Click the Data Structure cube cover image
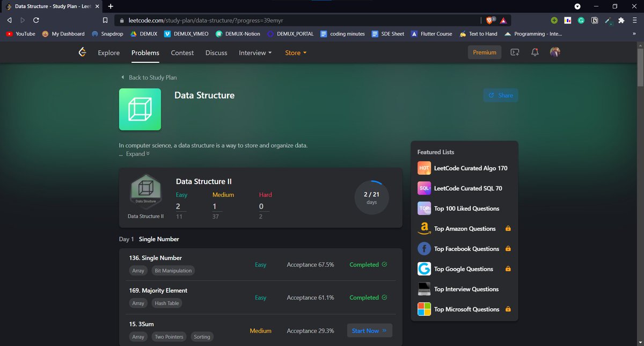 pos(140,110)
